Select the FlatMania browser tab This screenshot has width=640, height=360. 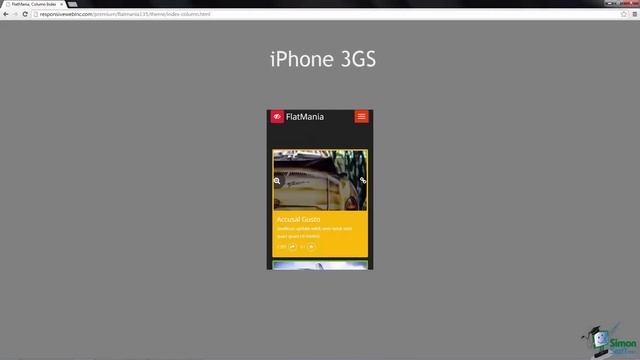(x=34, y=4)
